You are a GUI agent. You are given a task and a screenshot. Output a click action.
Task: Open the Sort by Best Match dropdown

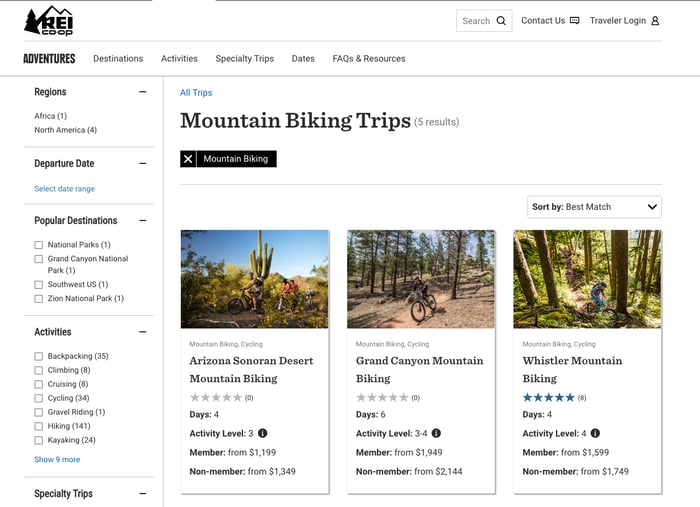[x=594, y=207]
